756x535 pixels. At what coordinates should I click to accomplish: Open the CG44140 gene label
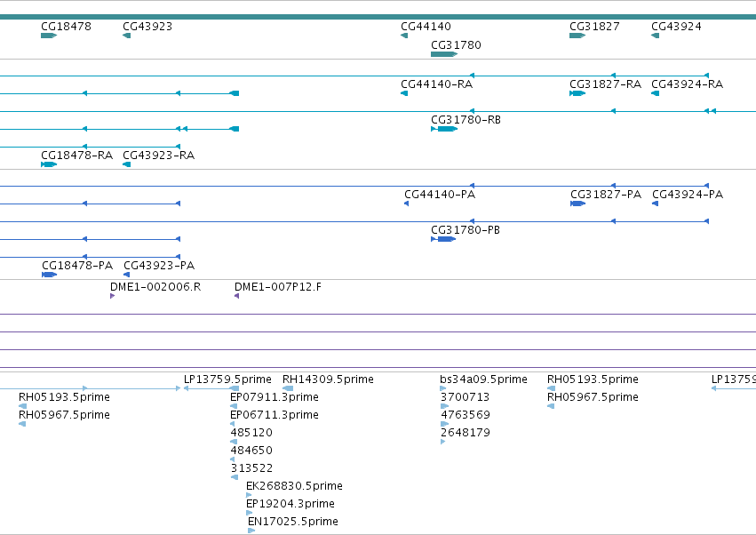pos(426,26)
